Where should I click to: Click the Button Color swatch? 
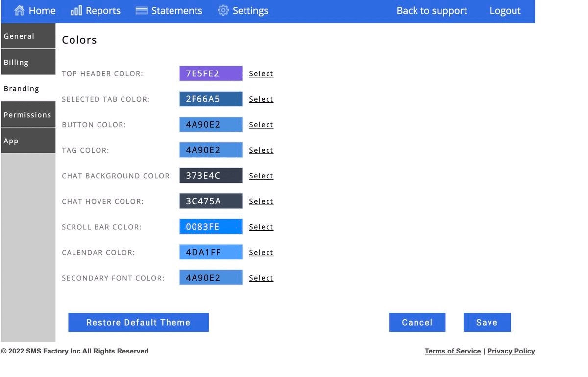[x=211, y=124]
